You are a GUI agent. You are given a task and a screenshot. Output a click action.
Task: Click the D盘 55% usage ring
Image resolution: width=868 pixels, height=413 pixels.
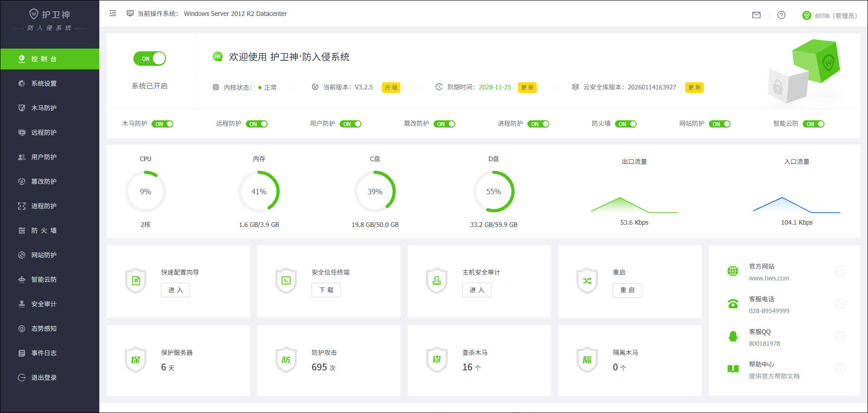[x=493, y=192]
